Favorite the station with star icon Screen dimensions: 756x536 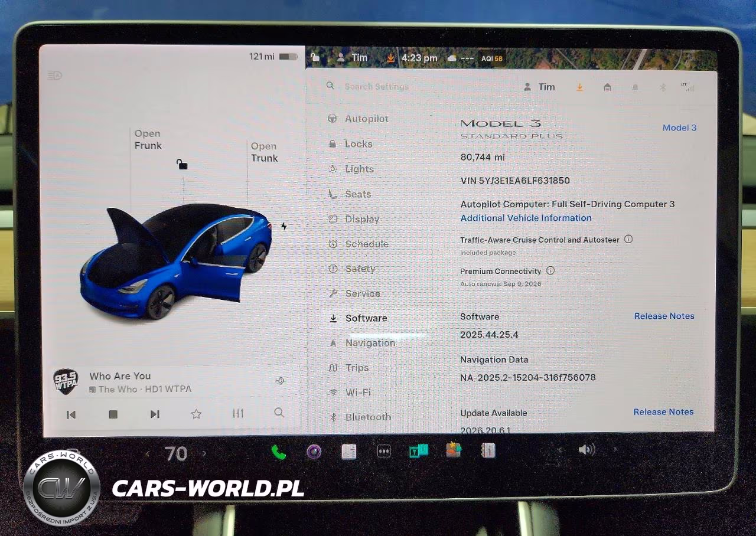click(x=196, y=414)
